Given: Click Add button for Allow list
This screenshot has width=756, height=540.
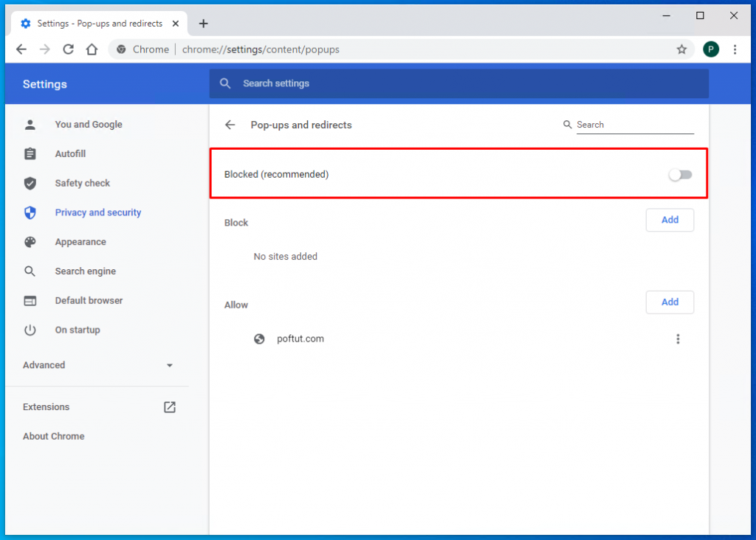Looking at the screenshot, I should click(x=670, y=302).
